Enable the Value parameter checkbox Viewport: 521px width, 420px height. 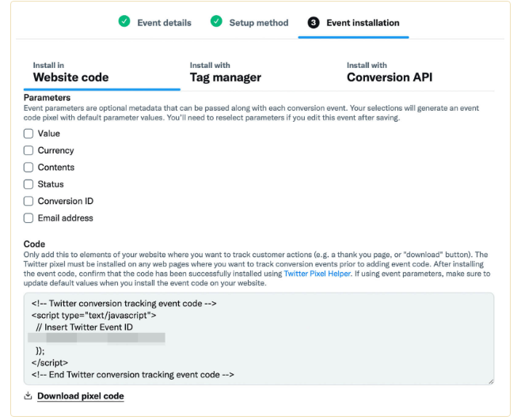pyautogui.click(x=29, y=134)
